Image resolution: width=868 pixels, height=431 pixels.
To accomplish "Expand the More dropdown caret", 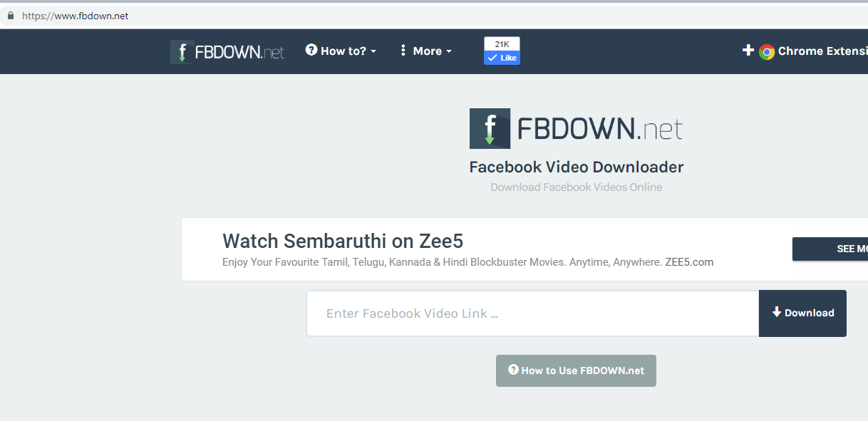I will (449, 51).
